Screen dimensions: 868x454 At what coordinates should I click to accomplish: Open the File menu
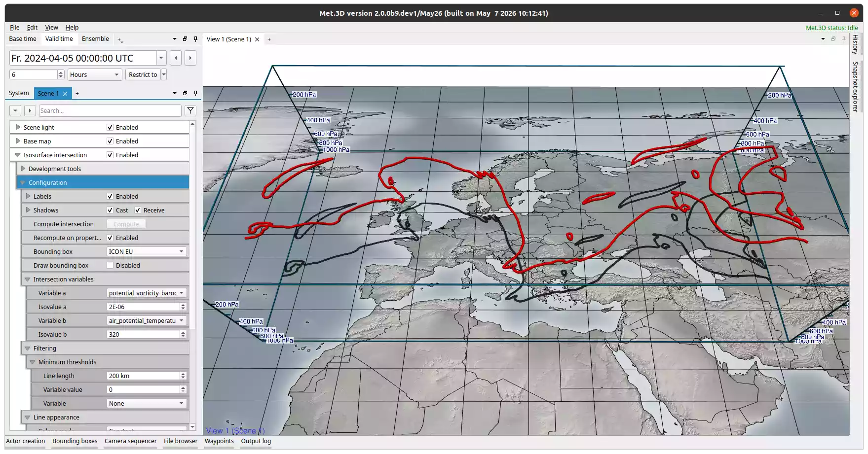coord(15,28)
